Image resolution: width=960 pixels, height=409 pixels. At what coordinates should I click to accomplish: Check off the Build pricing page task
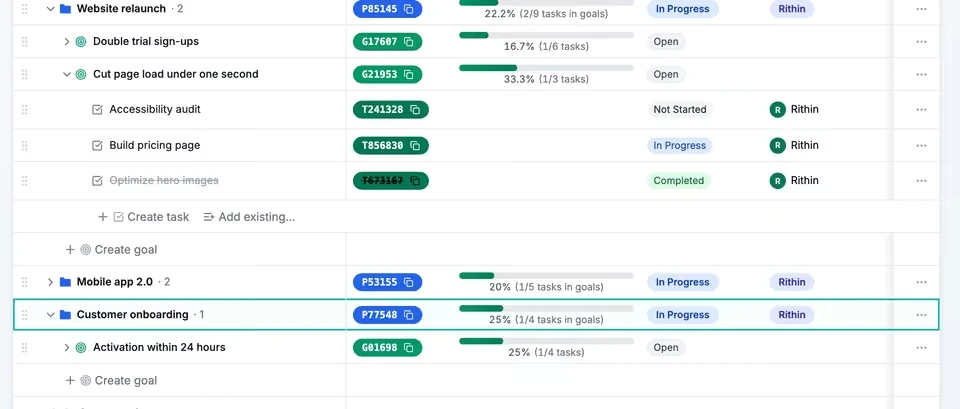pos(97,146)
